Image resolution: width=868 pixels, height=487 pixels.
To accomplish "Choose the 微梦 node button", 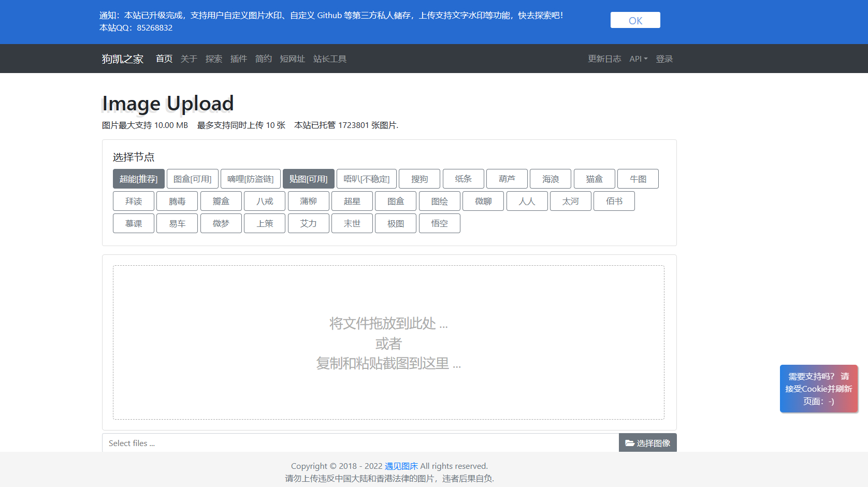I will (221, 223).
